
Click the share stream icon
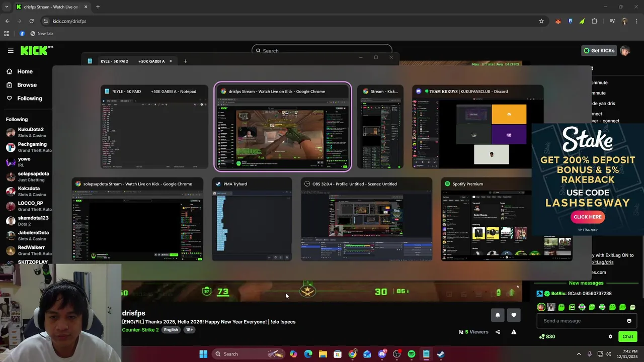click(498, 332)
